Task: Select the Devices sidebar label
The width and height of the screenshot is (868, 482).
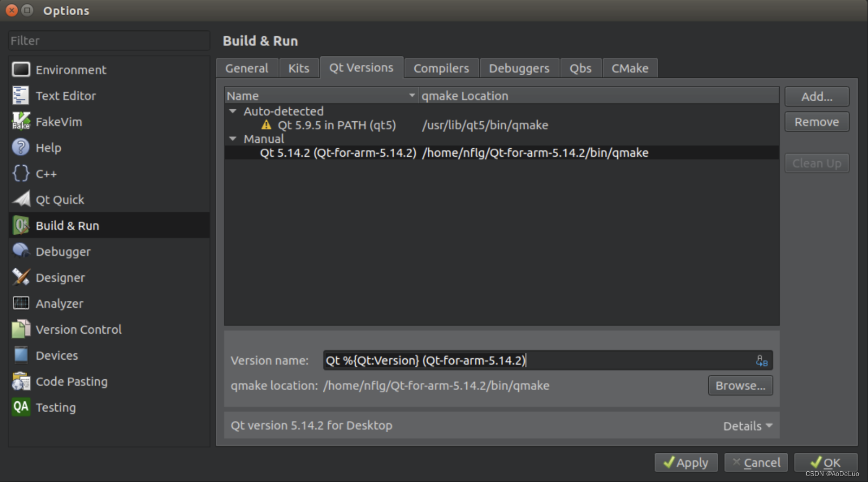Action: (x=57, y=355)
